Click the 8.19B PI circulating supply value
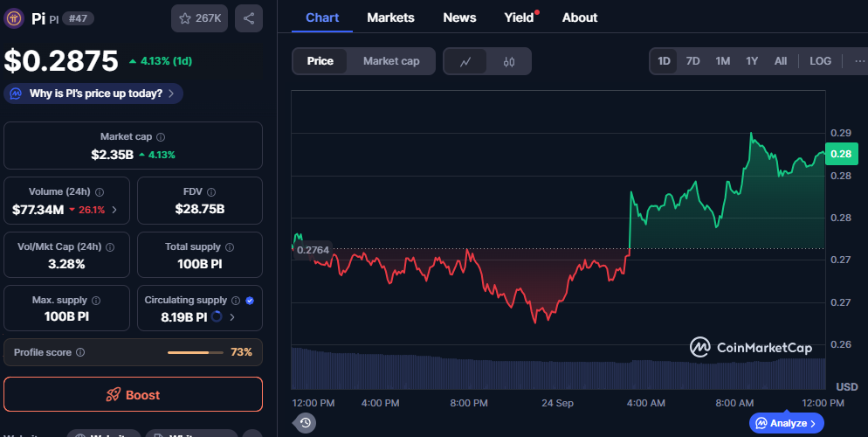 point(183,317)
